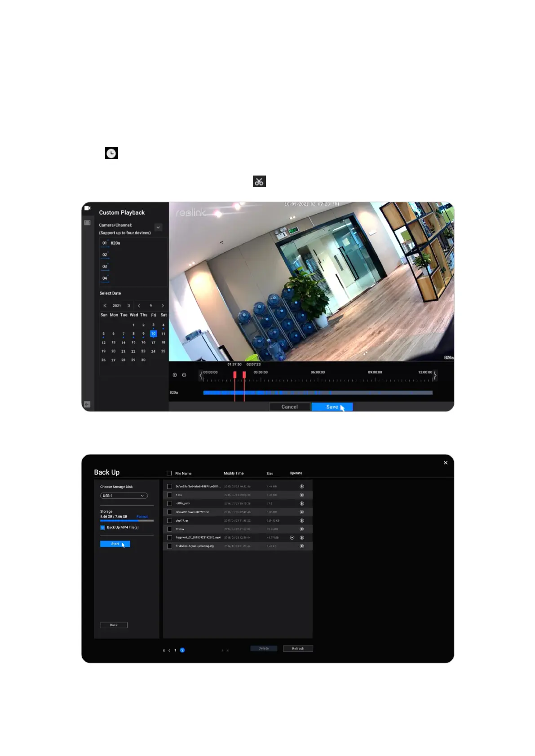Click the operate icon for fragment_07 mp4

302,537
